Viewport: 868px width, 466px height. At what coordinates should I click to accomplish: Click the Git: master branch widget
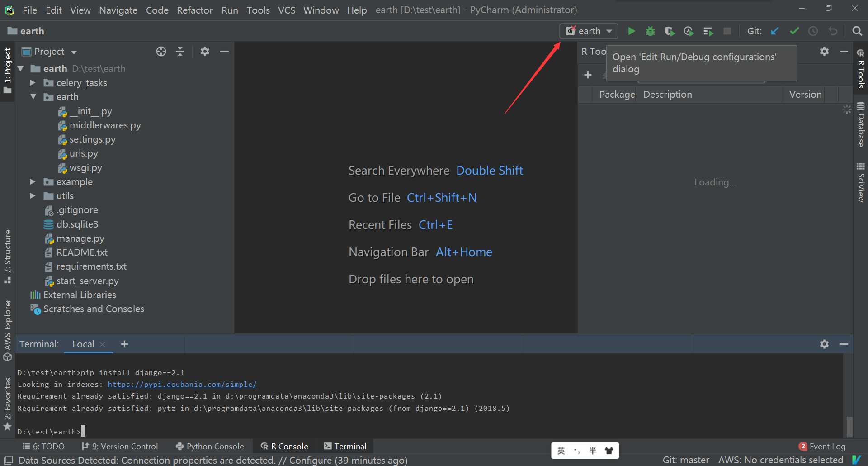(686, 460)
